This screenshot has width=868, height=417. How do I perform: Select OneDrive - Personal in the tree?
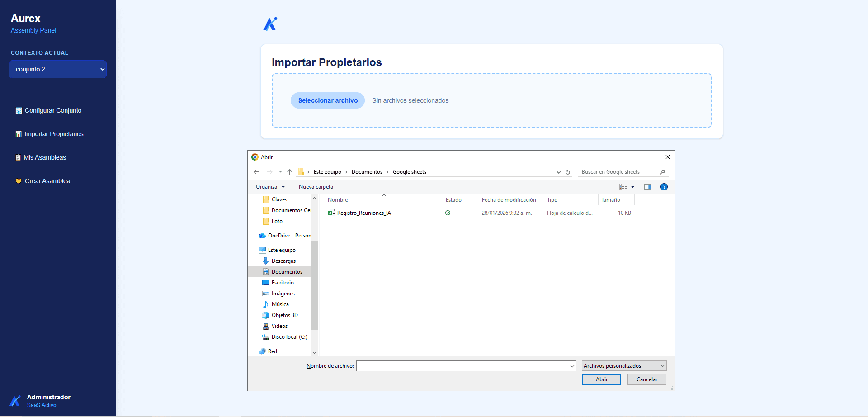pos(289,236)
